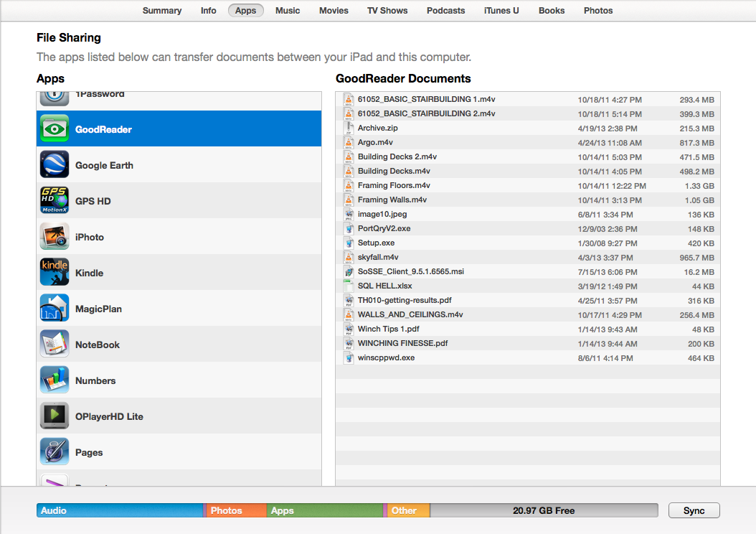Click the Other segment of capacity bar
The width and height of the screenshot is (756, 534).
point(407,510)
